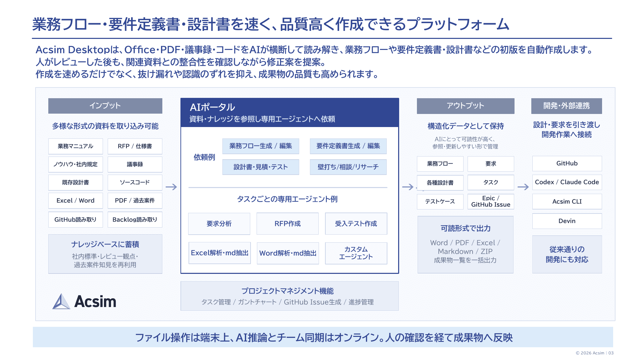This screenshot has width=644, height=362.
Task: Click the 開発・外部連携 header
Action: pyautogui.click(x=567, y=106)
